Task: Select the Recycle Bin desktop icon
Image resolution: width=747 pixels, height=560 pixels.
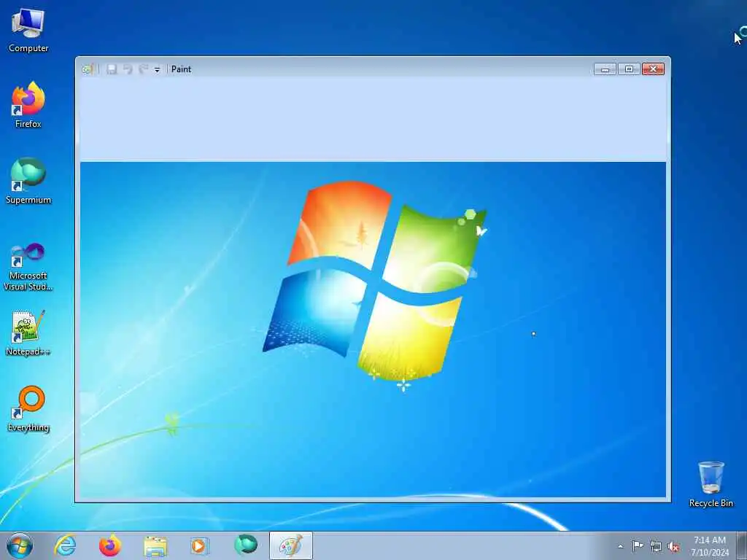Action: click(711, 484)
